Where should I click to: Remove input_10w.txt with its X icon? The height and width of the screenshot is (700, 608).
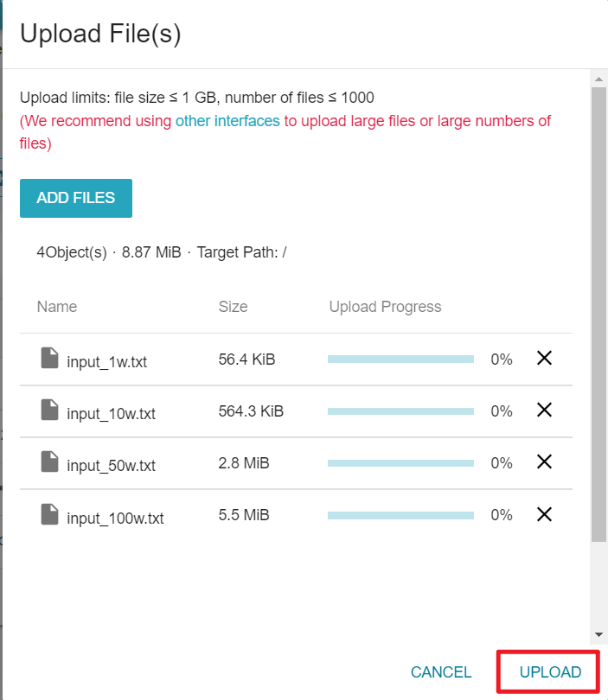544,410
